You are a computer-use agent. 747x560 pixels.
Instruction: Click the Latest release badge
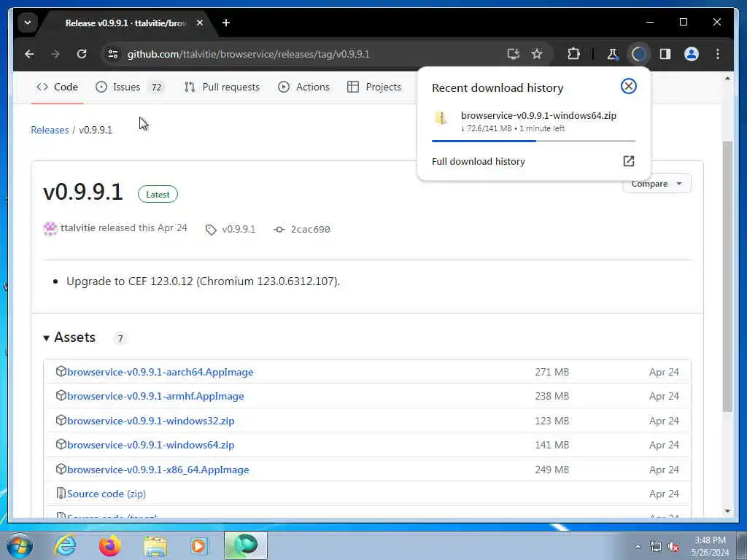tap(158, 194)
